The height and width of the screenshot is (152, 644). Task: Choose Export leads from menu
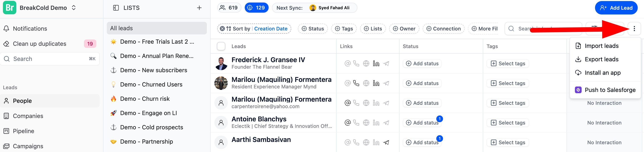coord(605,59)
